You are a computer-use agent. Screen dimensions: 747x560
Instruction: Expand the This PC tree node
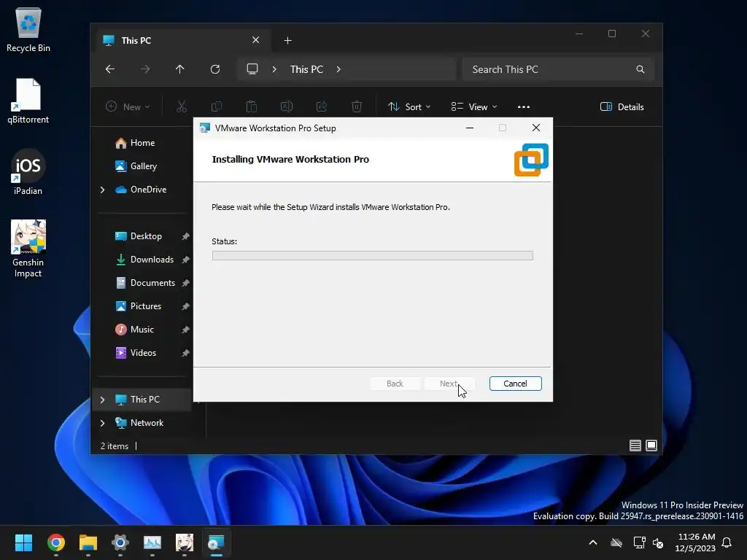[x=102, y=400]
